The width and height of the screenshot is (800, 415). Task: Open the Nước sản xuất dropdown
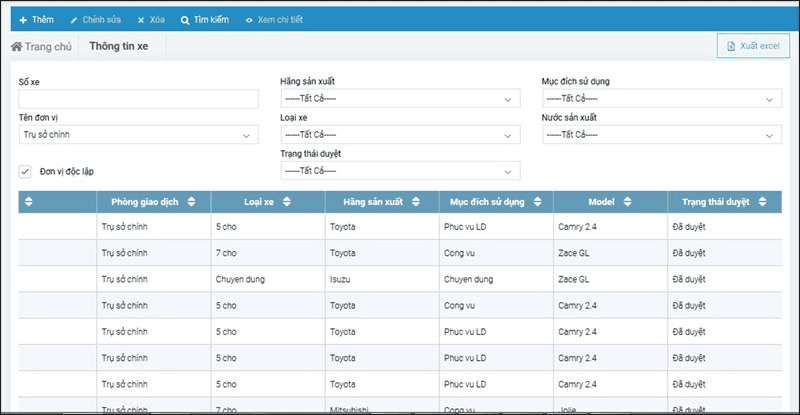coord(662,135)
